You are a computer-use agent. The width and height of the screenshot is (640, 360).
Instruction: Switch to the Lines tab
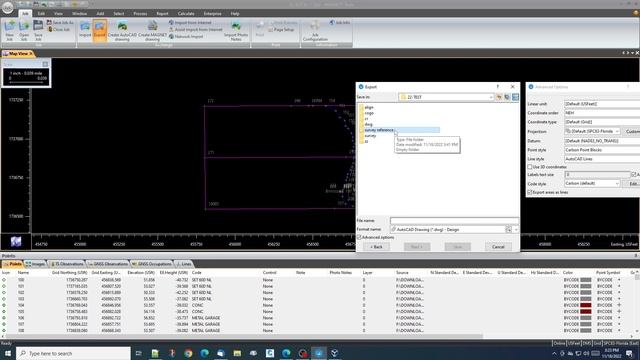(x=184, y=264)
